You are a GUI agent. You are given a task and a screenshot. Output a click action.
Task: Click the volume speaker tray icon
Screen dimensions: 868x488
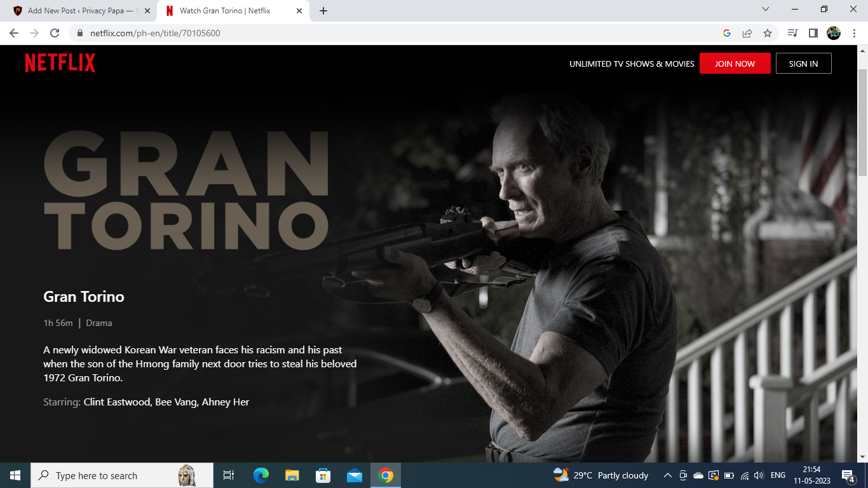click(759, 475)
